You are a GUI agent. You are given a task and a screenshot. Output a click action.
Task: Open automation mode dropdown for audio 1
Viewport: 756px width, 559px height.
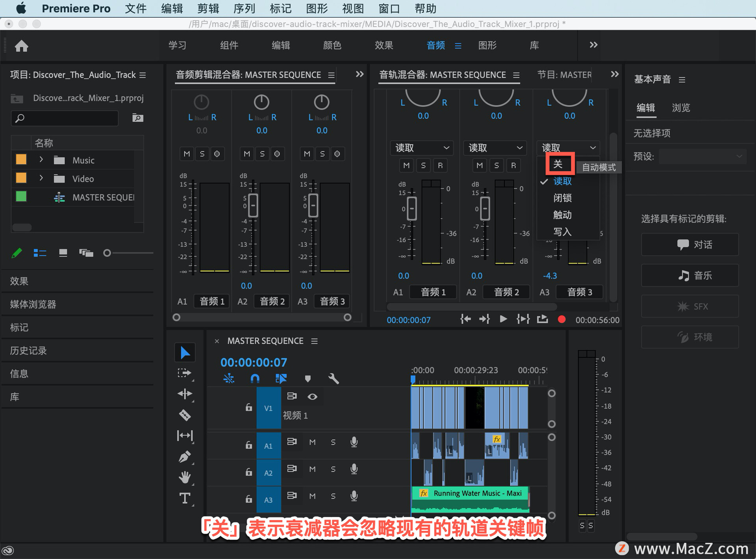point(422,148)
